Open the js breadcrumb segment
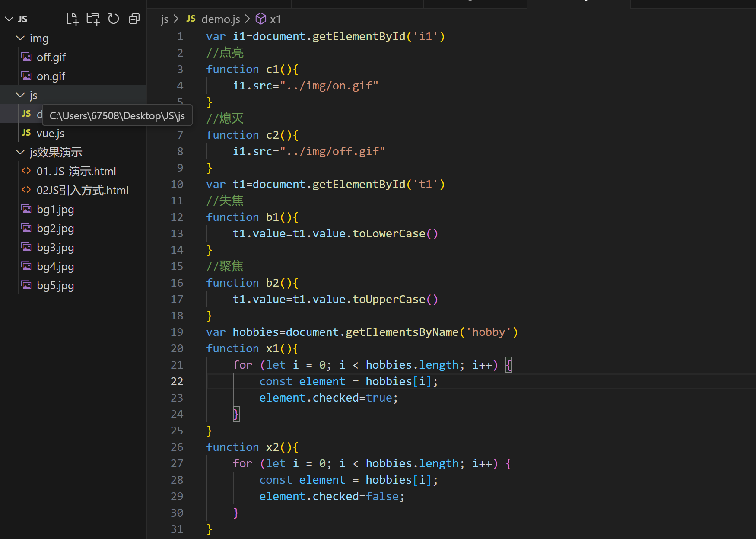This screenshot has height=539, width=756. [165, 19]
